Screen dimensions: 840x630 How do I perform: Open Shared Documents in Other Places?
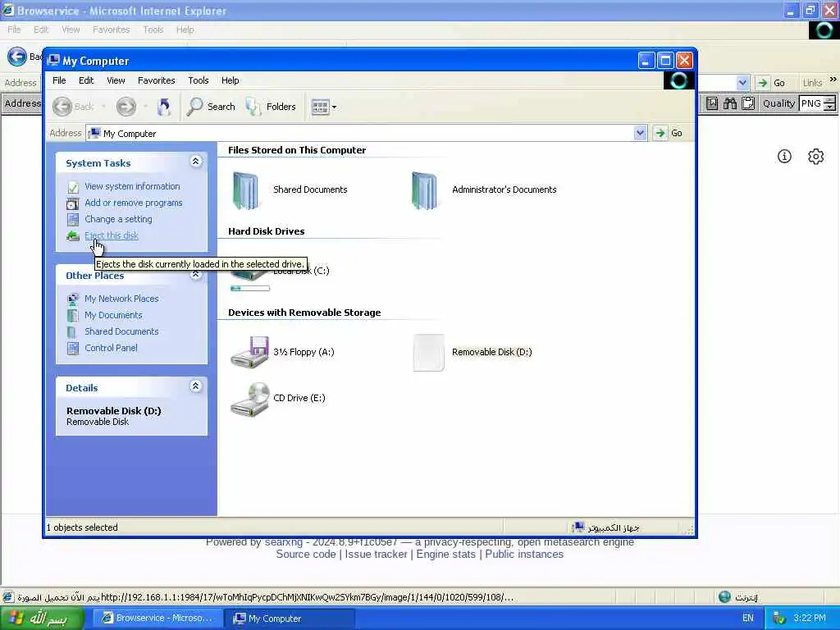[x=121, y=331]
